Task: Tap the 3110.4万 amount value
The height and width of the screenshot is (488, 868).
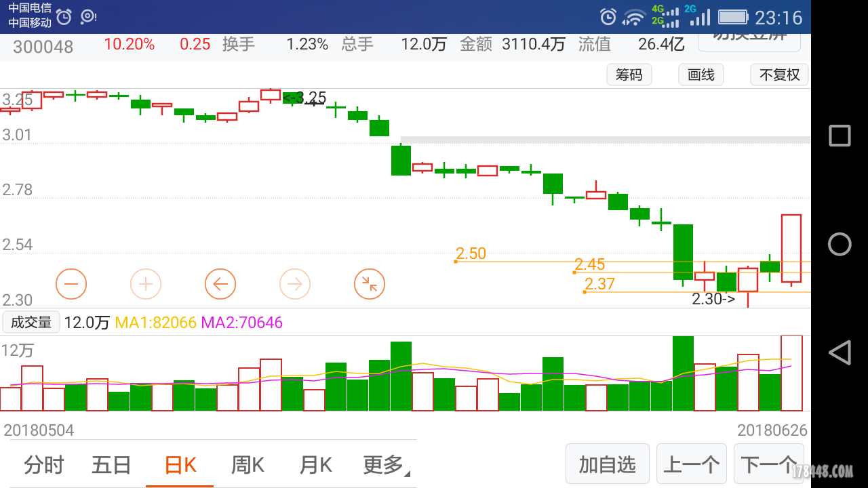Action: [534, 45]
